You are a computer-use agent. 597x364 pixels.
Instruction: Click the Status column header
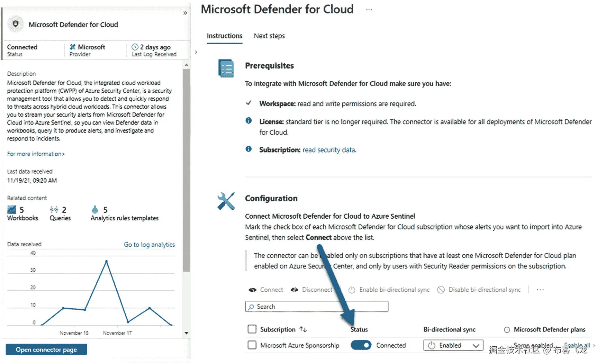click(359, 330)
